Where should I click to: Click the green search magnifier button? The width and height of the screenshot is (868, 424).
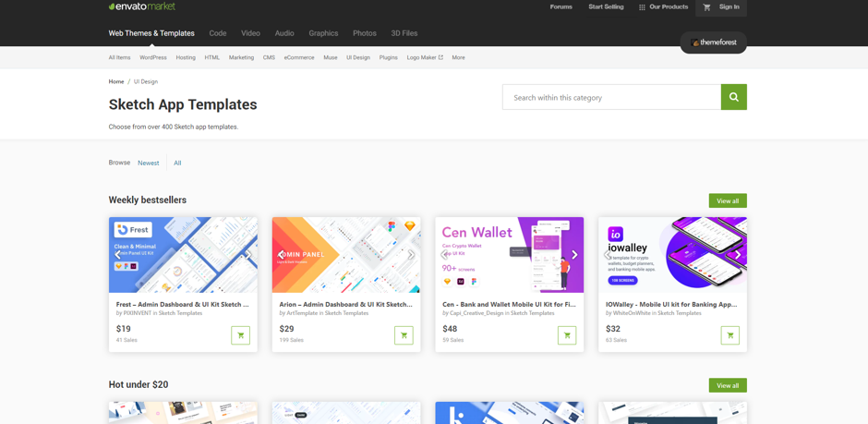(x=733, y=97)
